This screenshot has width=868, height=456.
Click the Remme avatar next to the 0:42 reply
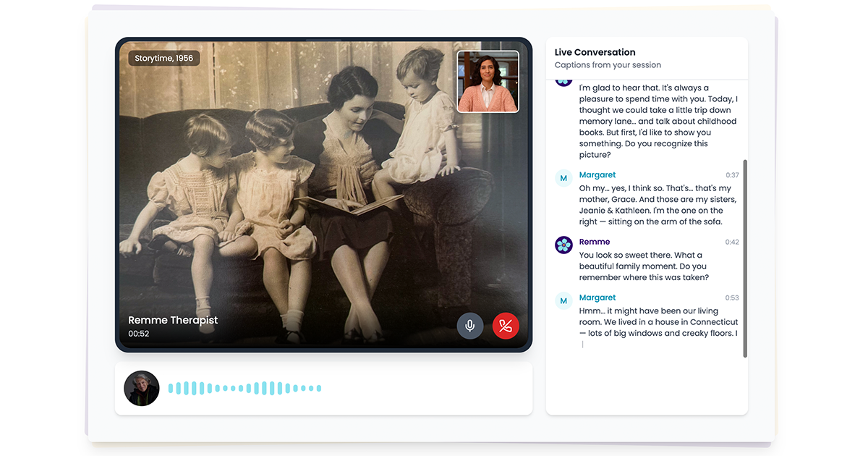point(563,245)
